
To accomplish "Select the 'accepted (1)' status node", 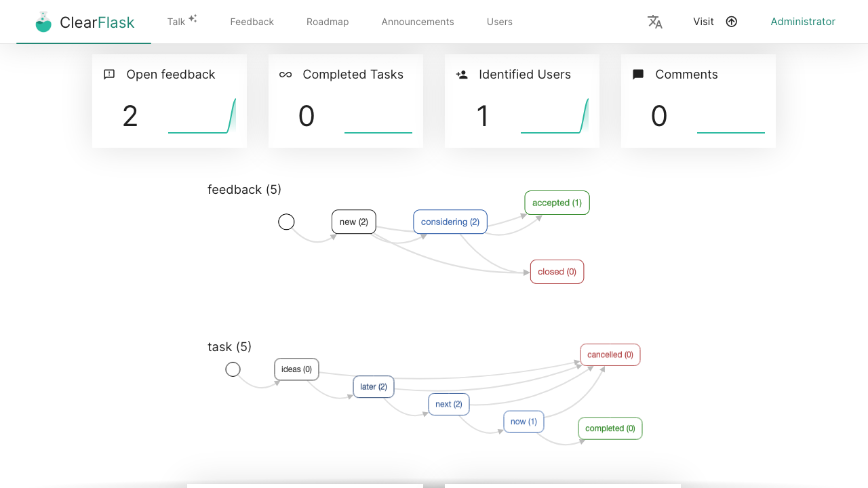I will pyautogui.click(x=557, y=203).
